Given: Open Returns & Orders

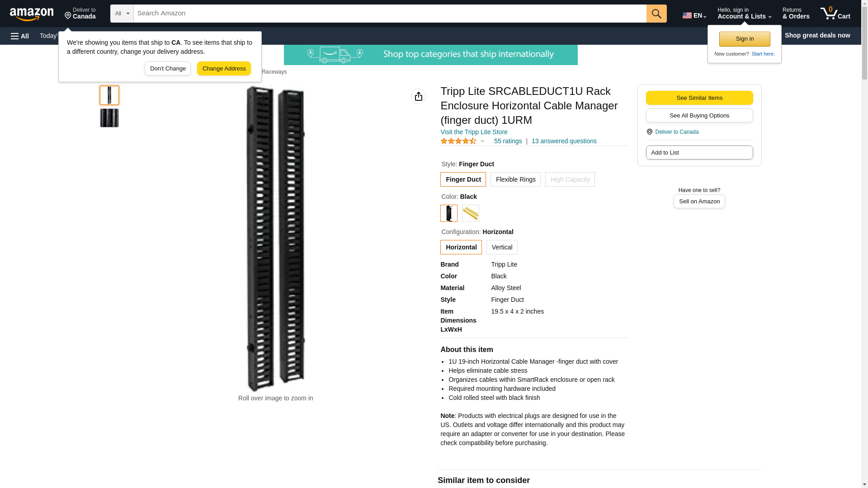Looking at the screenshot, I should point(796,14).
